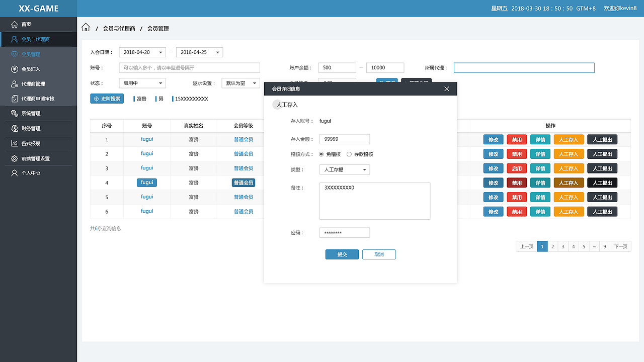
Task: Open 代理商申请审核 in the sidebar
Action: 39,99
